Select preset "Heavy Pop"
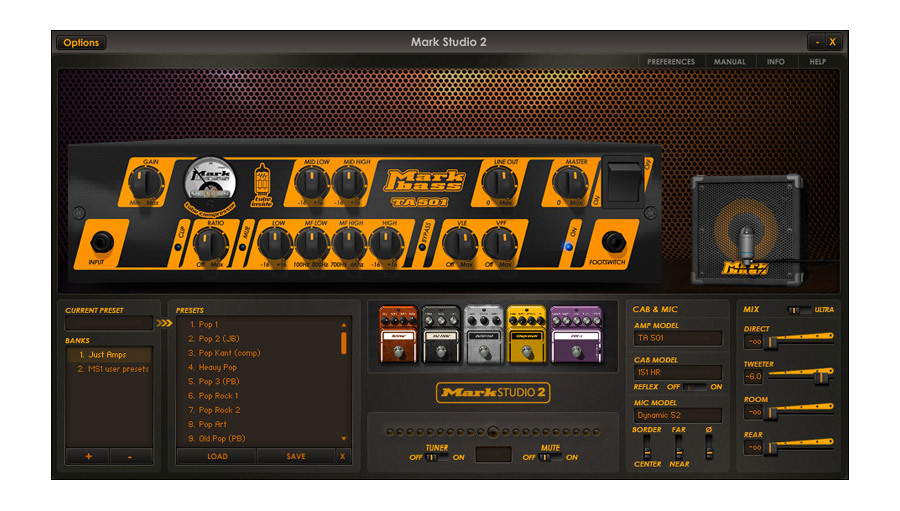The image size is (900, 511). coord(218,367)
